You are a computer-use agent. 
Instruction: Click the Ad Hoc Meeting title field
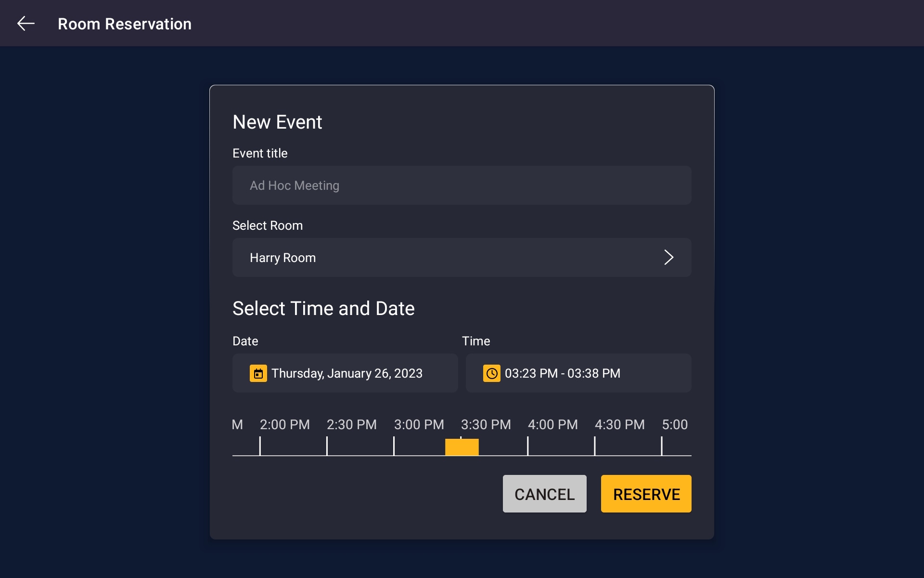[462, 185]
